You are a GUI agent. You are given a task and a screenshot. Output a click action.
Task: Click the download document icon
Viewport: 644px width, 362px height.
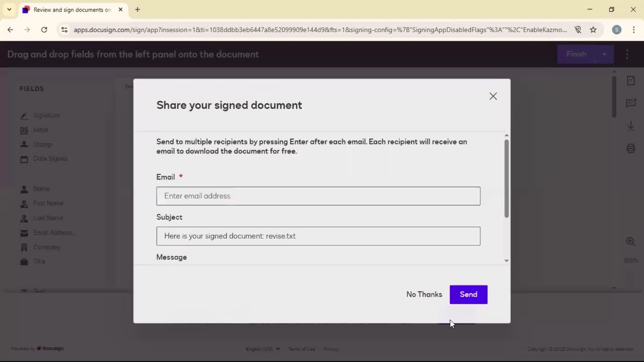(631, 126)
